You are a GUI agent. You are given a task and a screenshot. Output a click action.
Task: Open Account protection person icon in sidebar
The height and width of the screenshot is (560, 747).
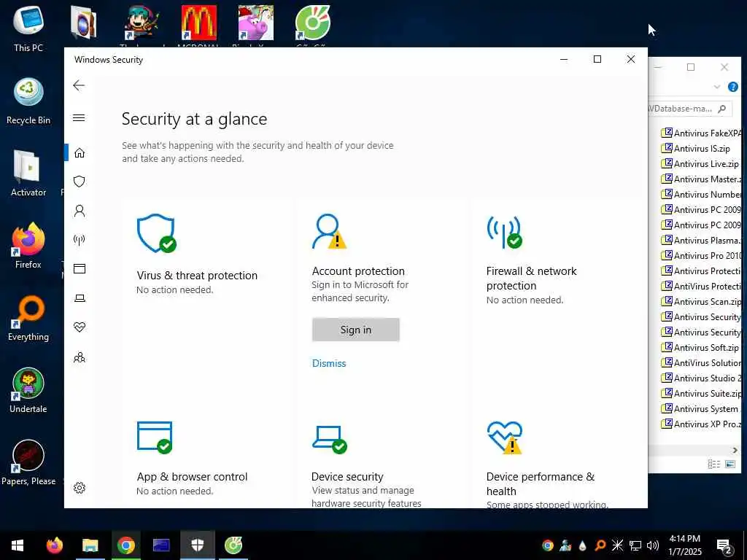pyautogui.click(x=80, y=211)
